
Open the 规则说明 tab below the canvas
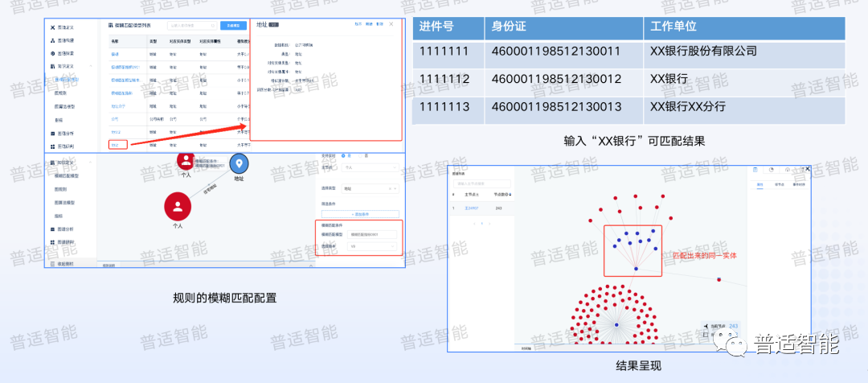click(x=108, y=266)
